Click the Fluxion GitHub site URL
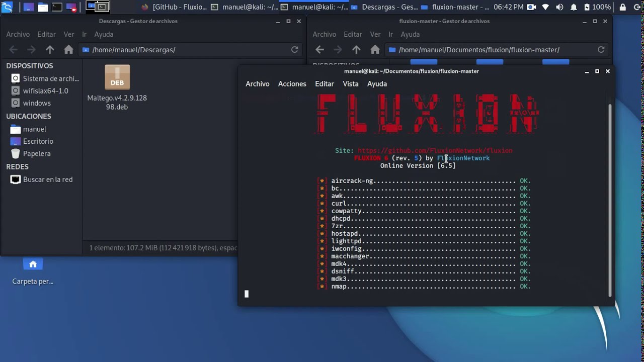The width and height of the screenshot is (644, 362). (x=435, y=151)
